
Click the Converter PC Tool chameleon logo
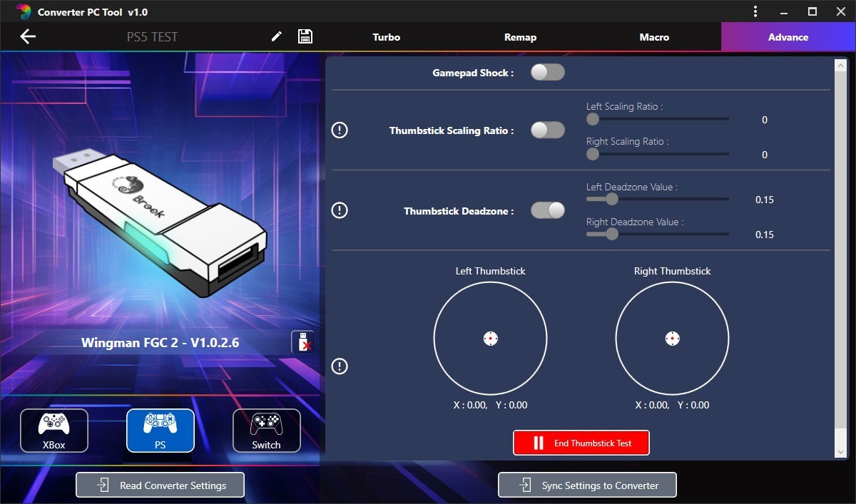click(24, 11)
